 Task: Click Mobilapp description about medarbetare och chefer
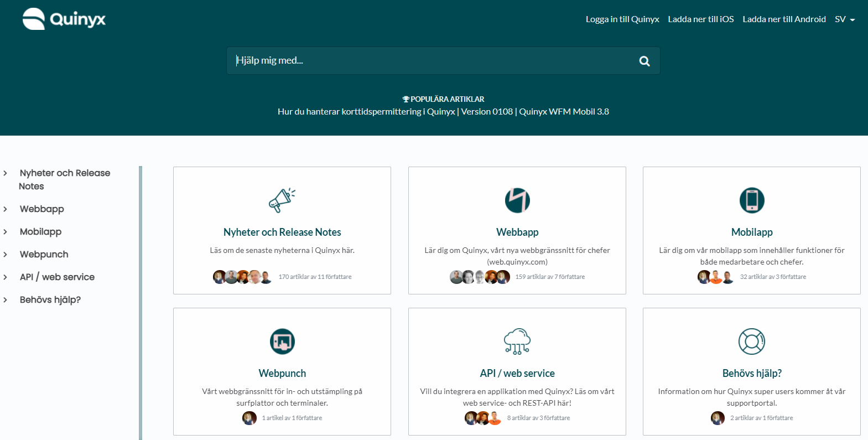point(752,256)
